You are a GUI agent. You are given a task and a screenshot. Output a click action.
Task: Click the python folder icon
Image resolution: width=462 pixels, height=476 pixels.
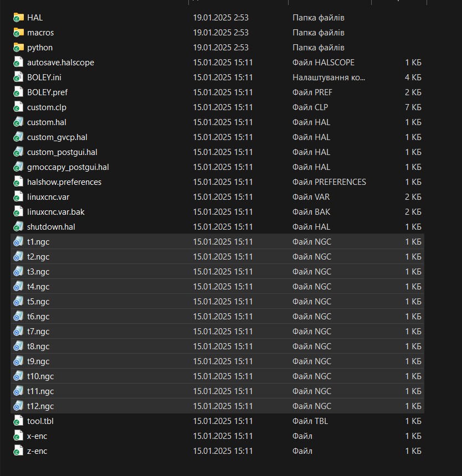(18, 48)
